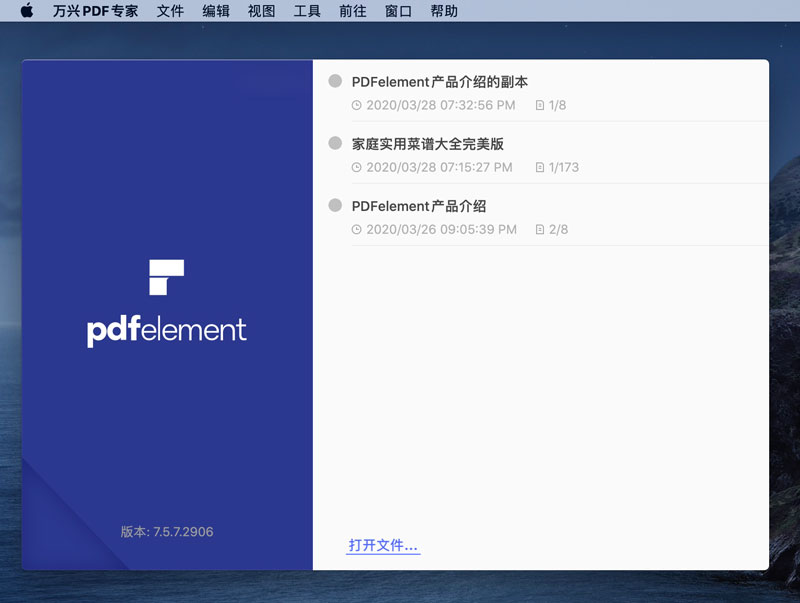Open the 帮助 menu

[444, 12]
